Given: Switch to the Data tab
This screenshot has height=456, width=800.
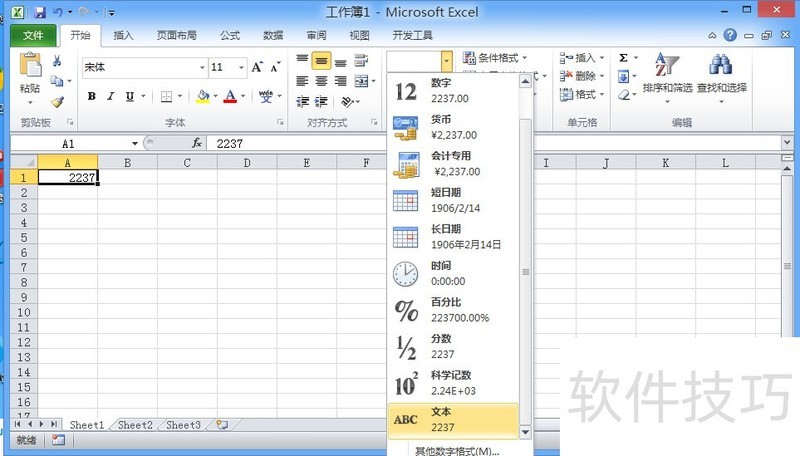Looking at the screenshot, I should click(273, 35).
